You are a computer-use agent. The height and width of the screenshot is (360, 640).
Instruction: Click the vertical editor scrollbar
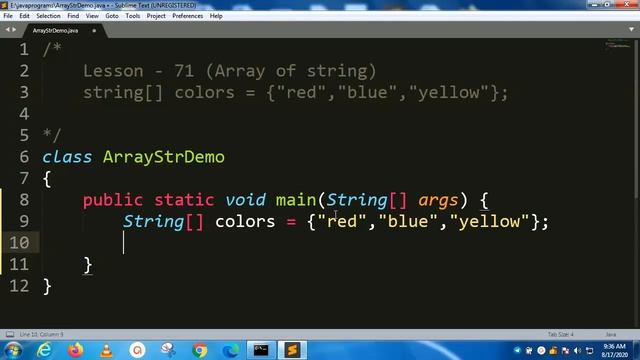click(x=637, y=118)
